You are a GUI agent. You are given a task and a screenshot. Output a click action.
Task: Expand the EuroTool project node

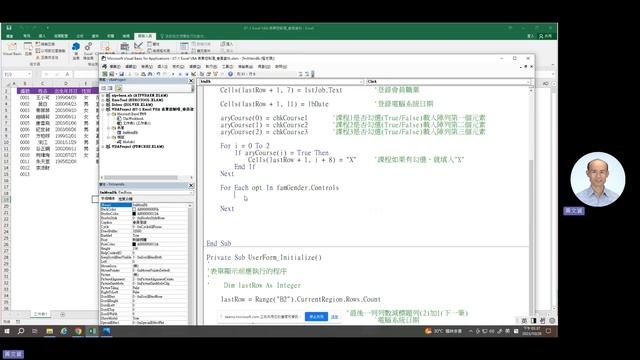pyautogui.click(x=103, y=100)
